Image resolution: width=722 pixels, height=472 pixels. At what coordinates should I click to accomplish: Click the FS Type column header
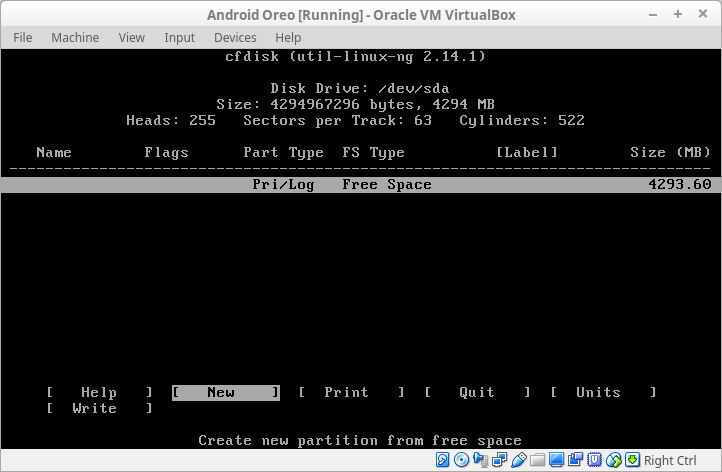click(373, 152)
